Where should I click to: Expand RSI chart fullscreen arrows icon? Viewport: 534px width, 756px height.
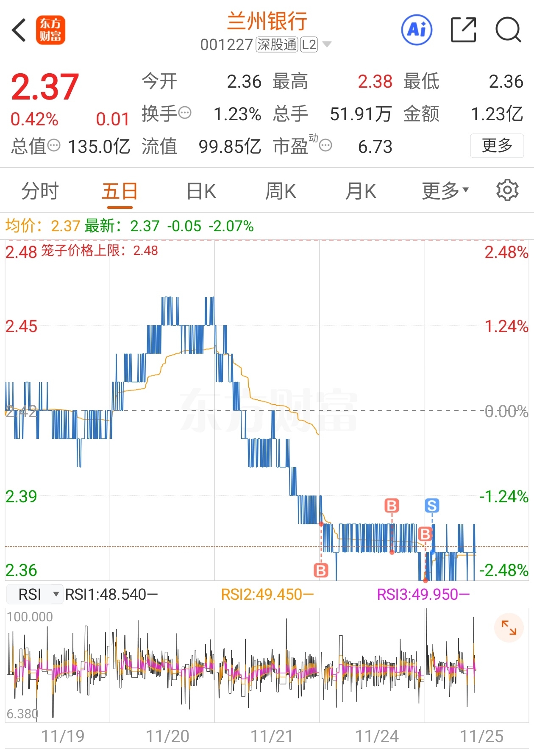tap(509, 627)
